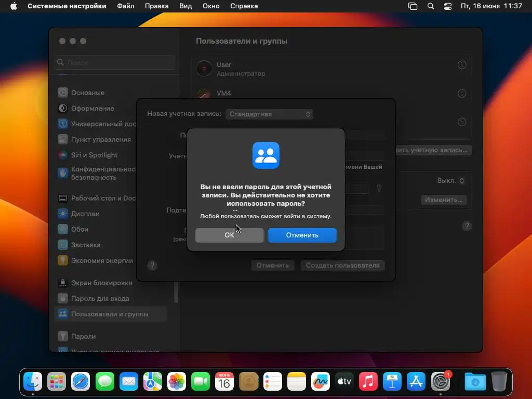Click the Users and Groups icon in alert

pyautogui.click(x=265, y=155)
